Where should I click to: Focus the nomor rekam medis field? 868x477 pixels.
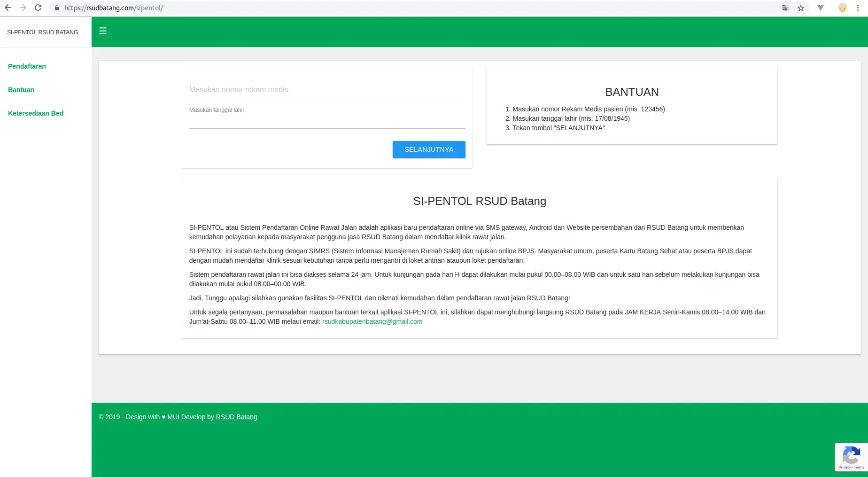click(327, 89)
